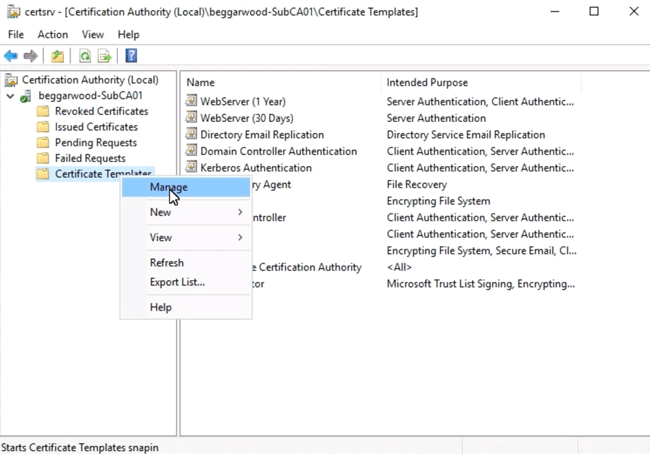The height and width of the screenshot is (454, 650).
Task: Expand the New submenu arrow
Action: [240, 212]
